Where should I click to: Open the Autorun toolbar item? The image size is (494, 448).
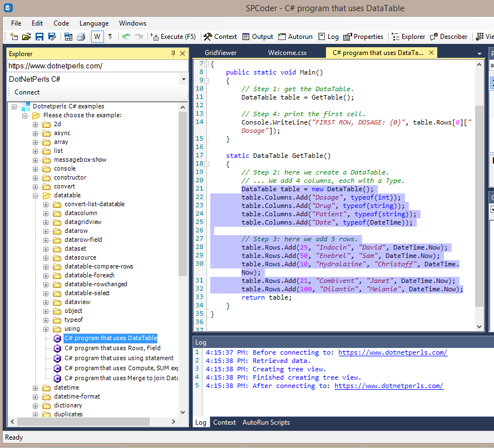click(295, 37)
